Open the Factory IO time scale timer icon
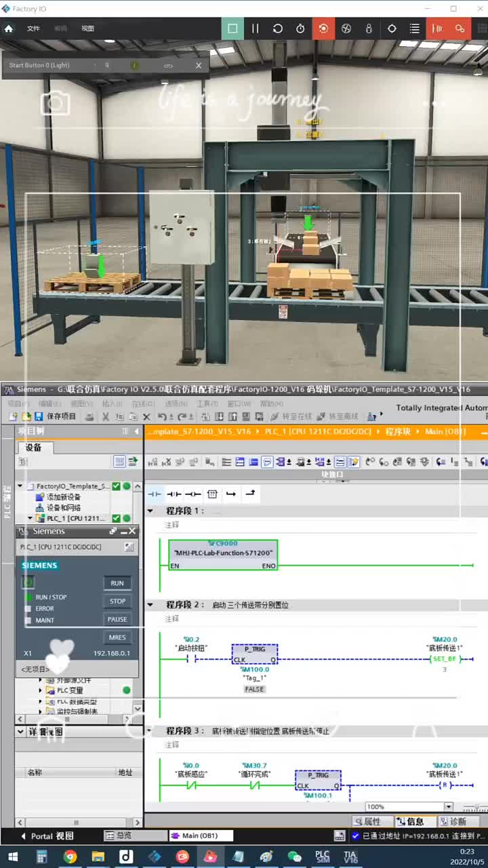488x868 pixels. click(300, 28)
